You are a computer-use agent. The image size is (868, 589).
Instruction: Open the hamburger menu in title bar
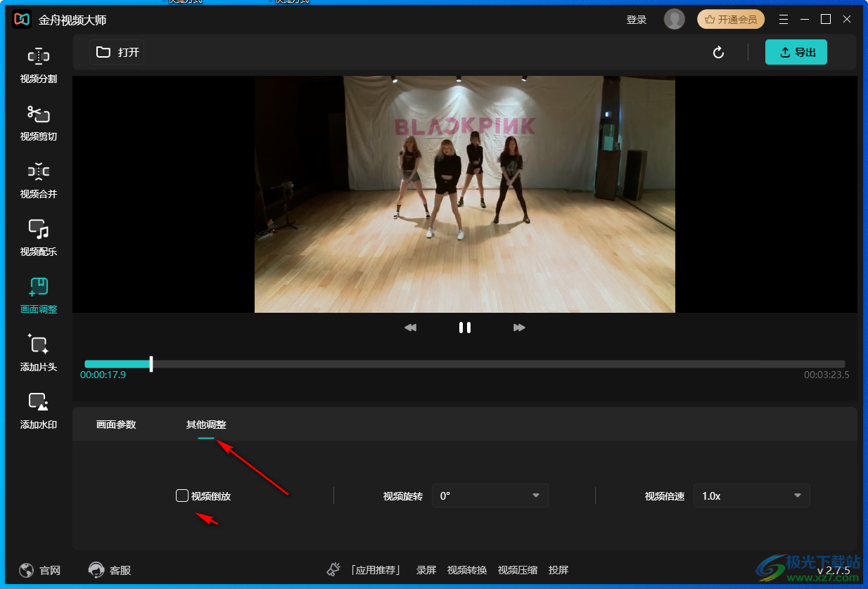pyautogui.click(x=784, y=20)
